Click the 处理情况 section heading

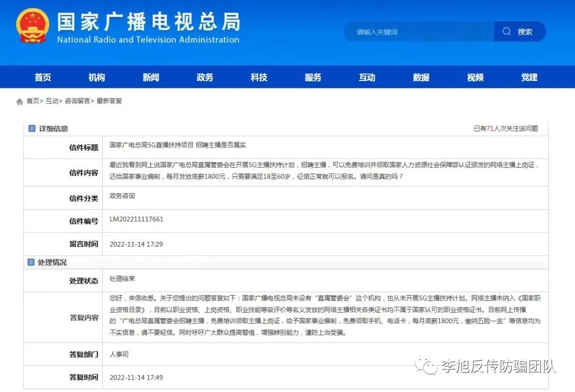[52, 263]
